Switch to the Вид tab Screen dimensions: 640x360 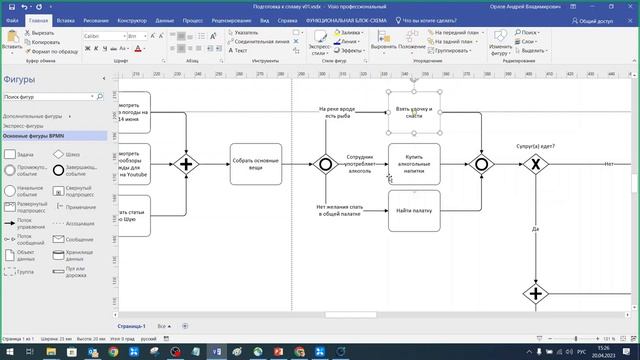point(264,20)
